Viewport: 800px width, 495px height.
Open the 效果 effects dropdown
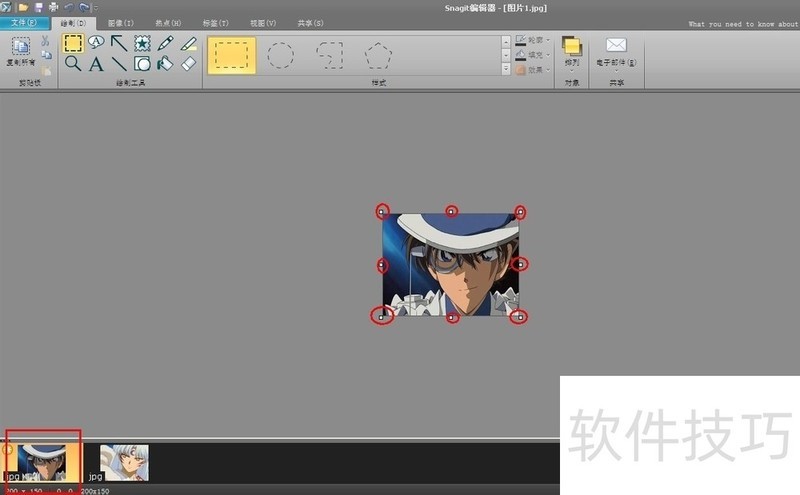[533, 70]
